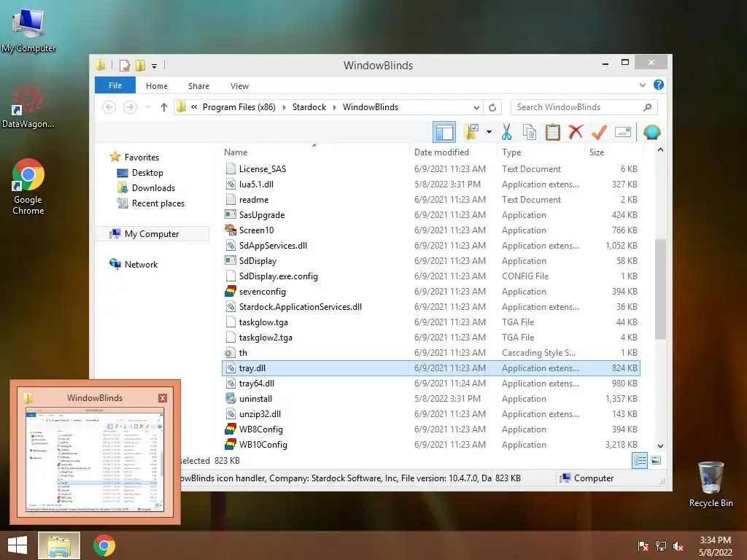
Task: Click the Paste clipboard icon
Action: click(x=553, y=132)
